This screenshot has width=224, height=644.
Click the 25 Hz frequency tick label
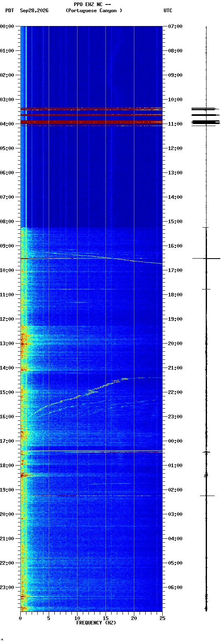[162, 618]
